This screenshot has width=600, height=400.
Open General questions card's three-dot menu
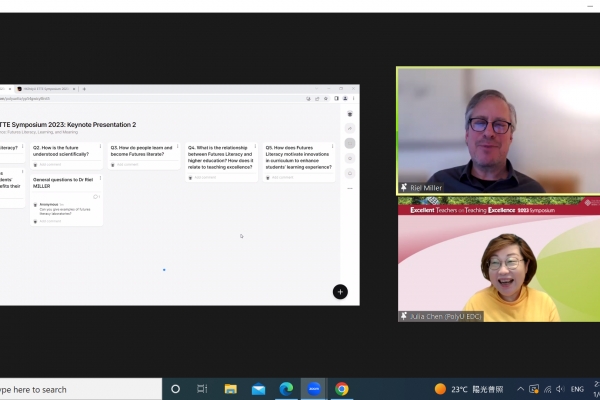(100, 178)
